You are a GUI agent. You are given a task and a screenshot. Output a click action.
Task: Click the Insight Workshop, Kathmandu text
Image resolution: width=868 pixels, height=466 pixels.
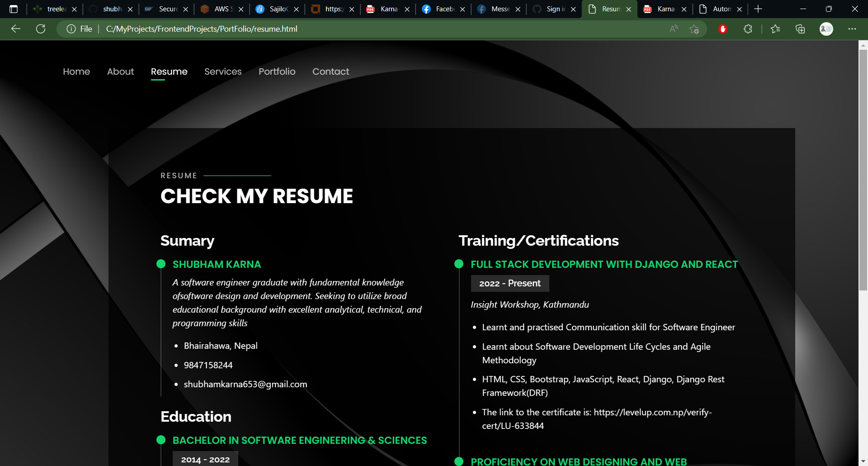click(x=530, y=304)
